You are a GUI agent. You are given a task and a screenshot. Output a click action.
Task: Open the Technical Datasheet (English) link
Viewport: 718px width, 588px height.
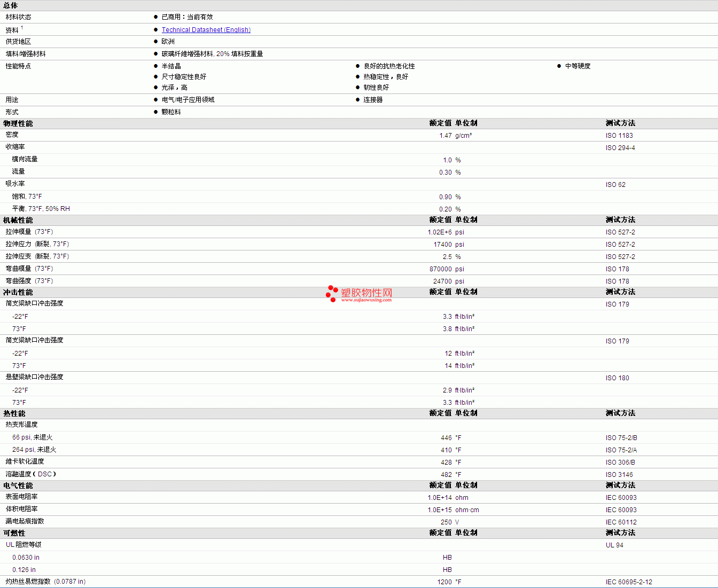pos(206,30)
